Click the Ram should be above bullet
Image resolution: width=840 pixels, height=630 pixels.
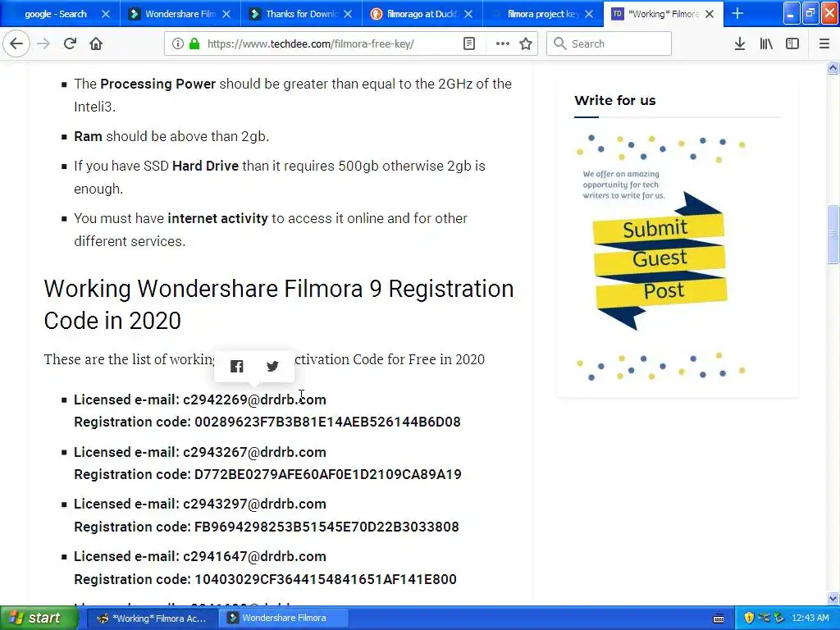tap(171, 137)
